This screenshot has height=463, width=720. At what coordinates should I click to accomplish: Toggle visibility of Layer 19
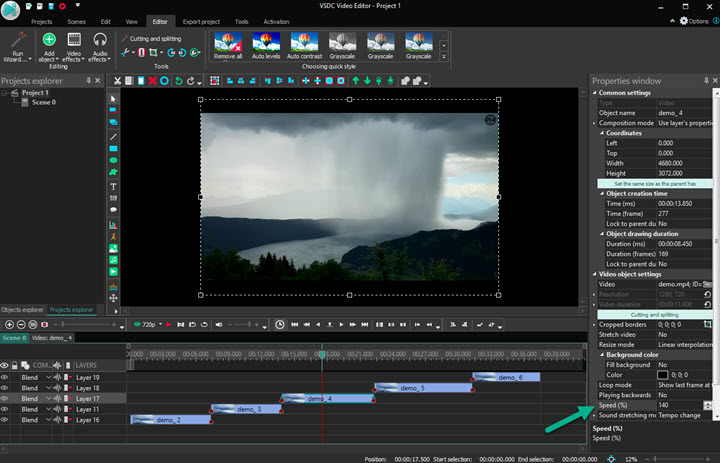click(5, 377)
